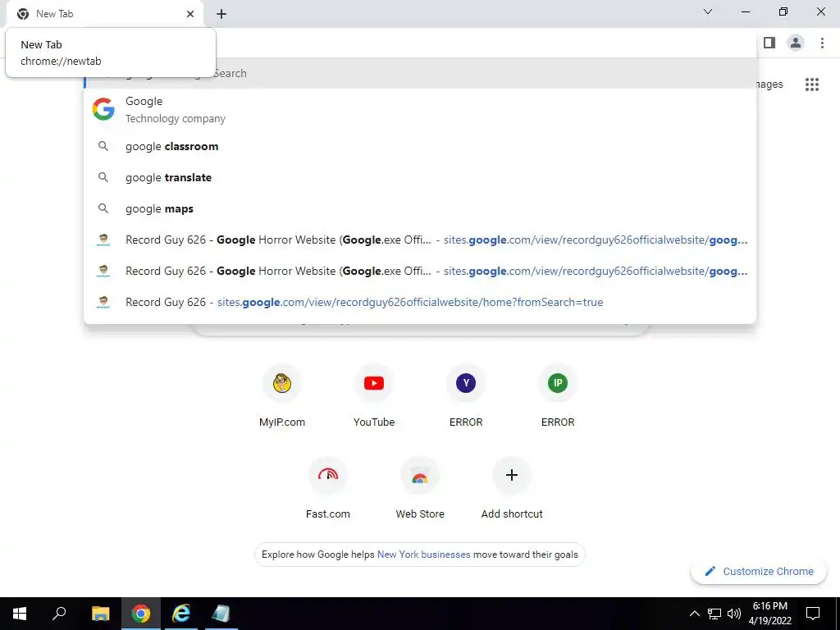Choose the google maps suggestion
840x630 pixels.
tap(420, 208)
